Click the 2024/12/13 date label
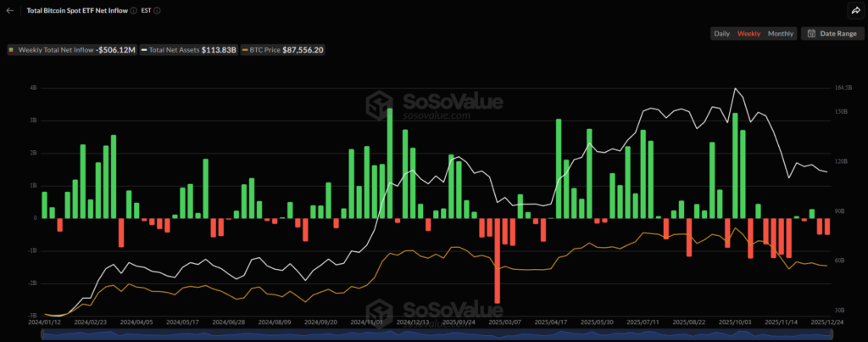Screen dimensions: 868x342 click(x=411, y=322)
